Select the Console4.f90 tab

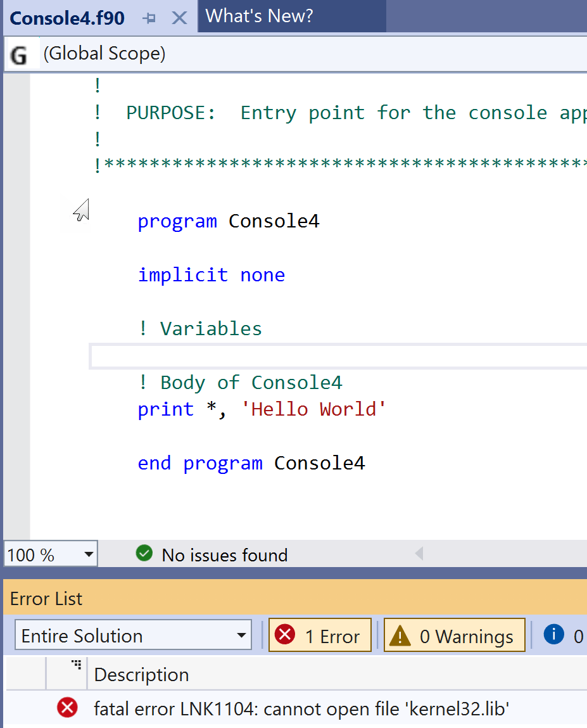coord(66,18)
